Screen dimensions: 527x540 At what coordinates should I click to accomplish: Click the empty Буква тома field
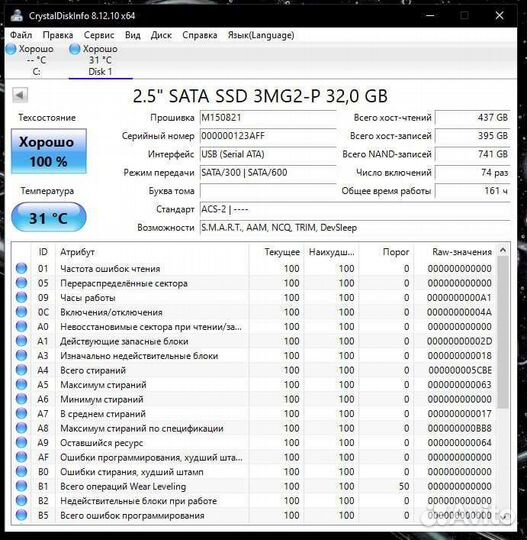(268, 191)
